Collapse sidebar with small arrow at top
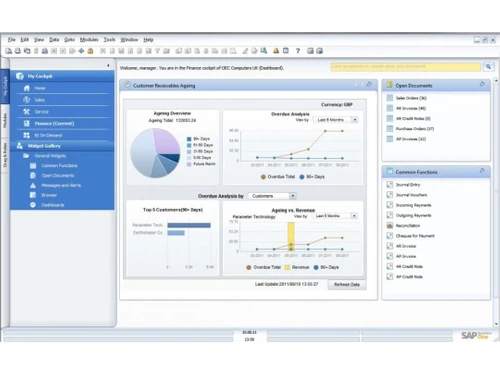 click(x=108, y=65)
